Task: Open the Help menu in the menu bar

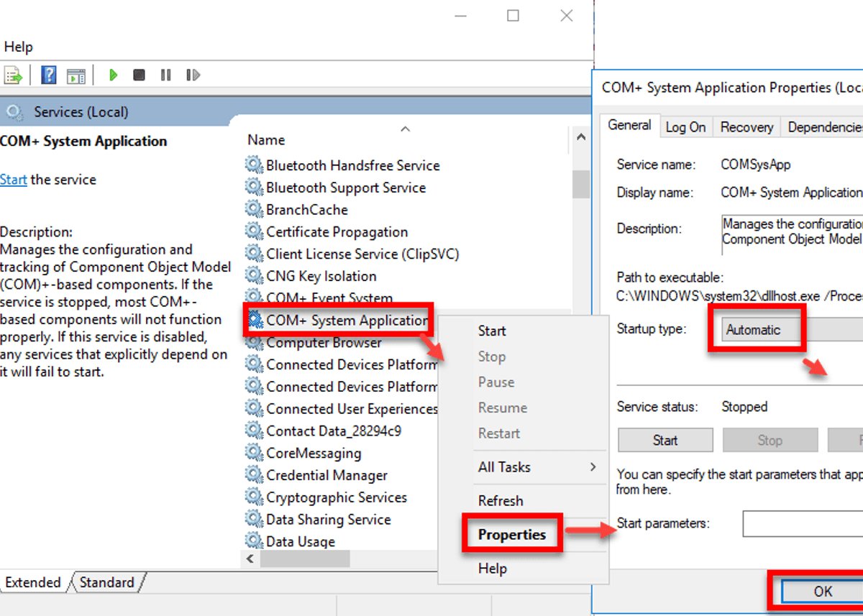Action: [x=18, y=47]
